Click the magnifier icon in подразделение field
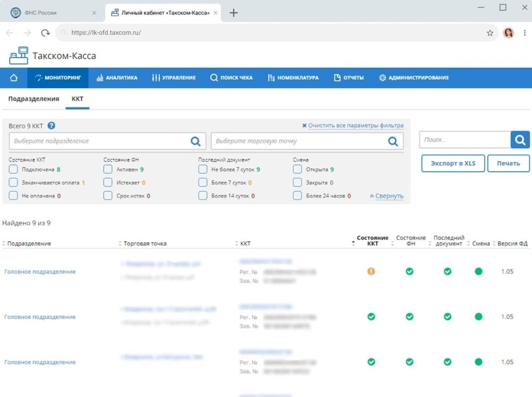Screen dimensions: 532x397 pyautogui.click(x=196, y=141)
